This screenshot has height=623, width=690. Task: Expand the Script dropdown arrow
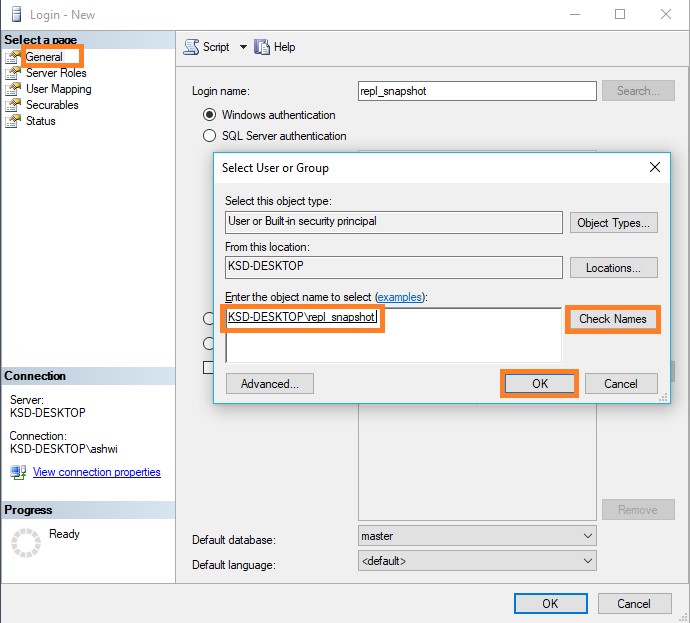click(x=242, y=47)
